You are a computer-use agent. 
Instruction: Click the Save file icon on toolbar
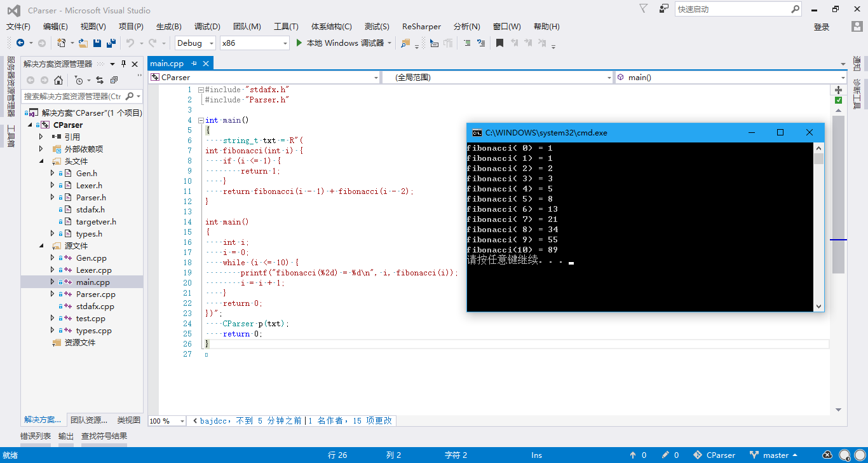click(95, 43)
